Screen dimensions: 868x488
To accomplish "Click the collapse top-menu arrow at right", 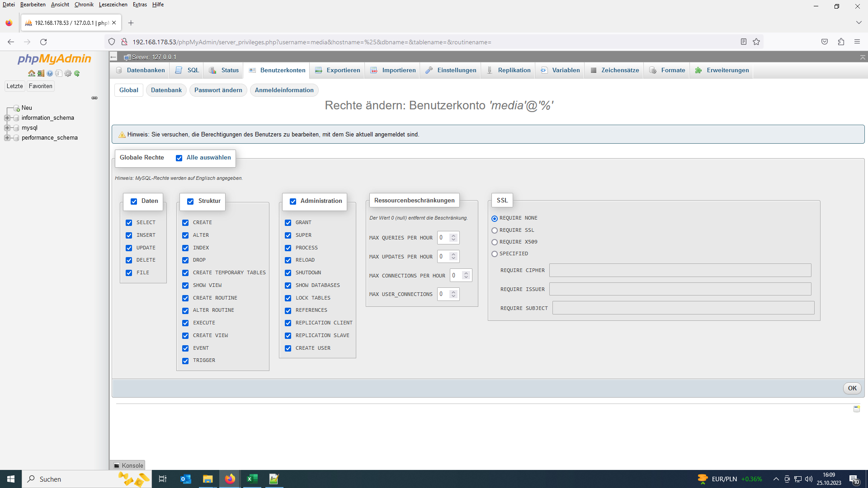I will [863, 57].
